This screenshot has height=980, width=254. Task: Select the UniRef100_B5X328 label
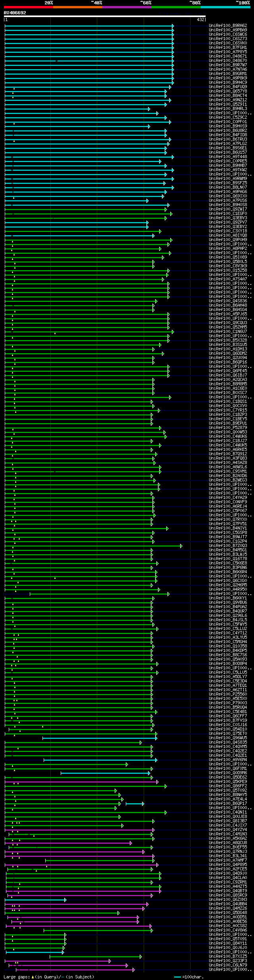tap(228, 340)
